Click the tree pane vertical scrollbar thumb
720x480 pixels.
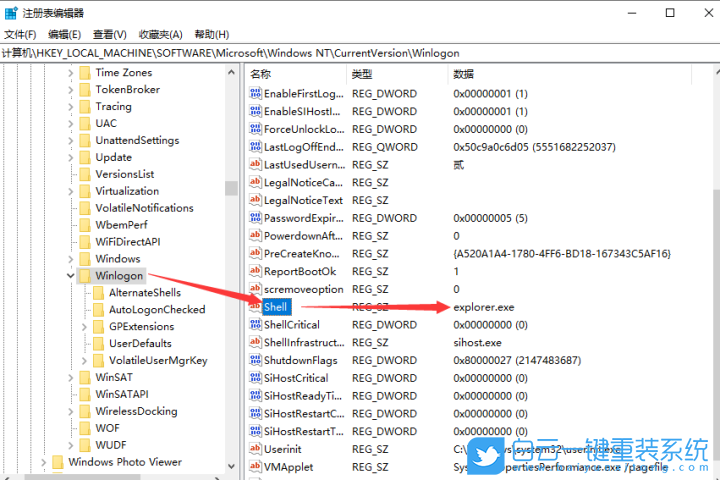231,188
